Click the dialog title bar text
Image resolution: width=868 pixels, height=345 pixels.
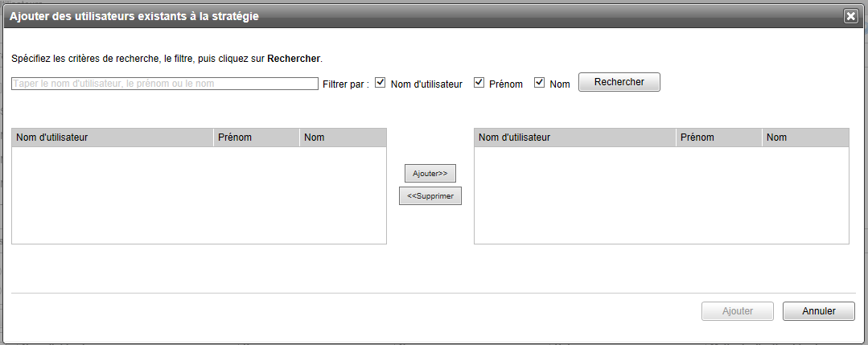(x=134, y=16)
